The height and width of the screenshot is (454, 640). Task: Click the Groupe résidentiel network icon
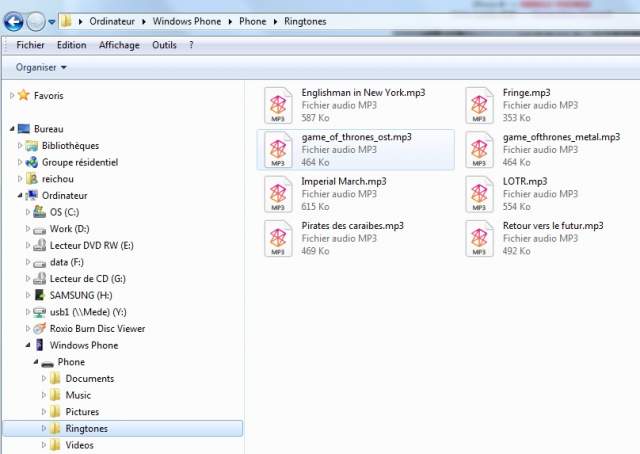(32, 162)
